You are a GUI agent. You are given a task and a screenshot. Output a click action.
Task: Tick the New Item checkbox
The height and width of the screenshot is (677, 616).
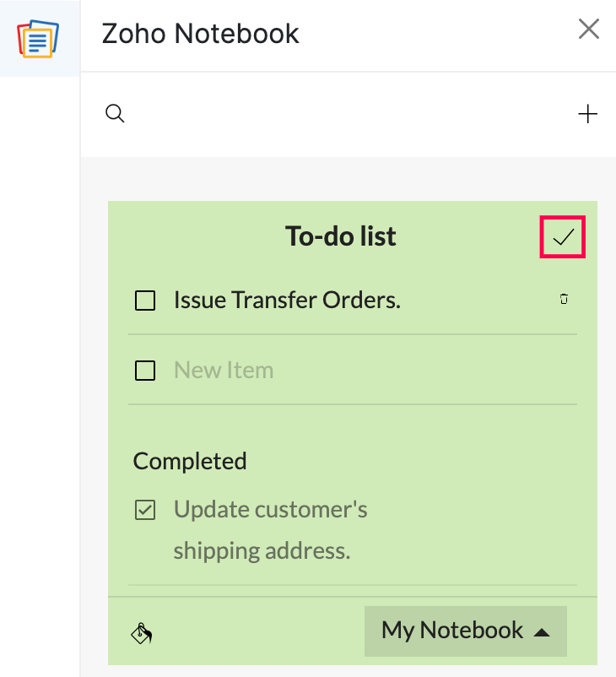(145, 371)
